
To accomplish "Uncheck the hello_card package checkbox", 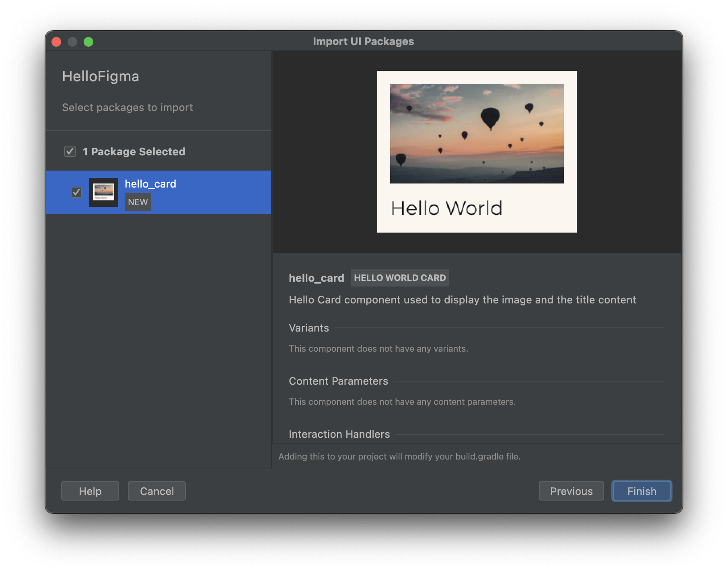I will pyautogui.click(x=76, y=192).
